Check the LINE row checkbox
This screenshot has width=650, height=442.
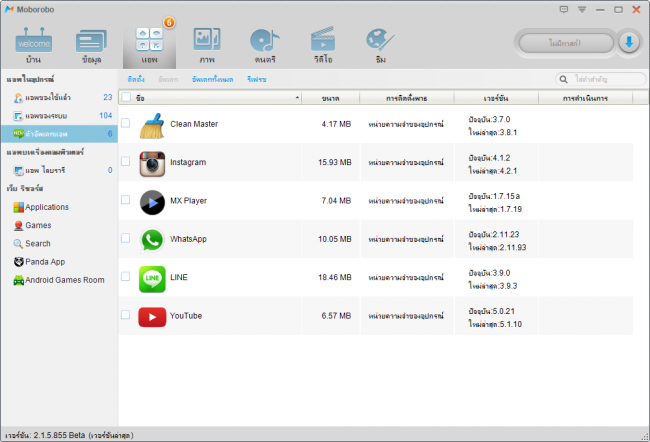coord(126,277)
